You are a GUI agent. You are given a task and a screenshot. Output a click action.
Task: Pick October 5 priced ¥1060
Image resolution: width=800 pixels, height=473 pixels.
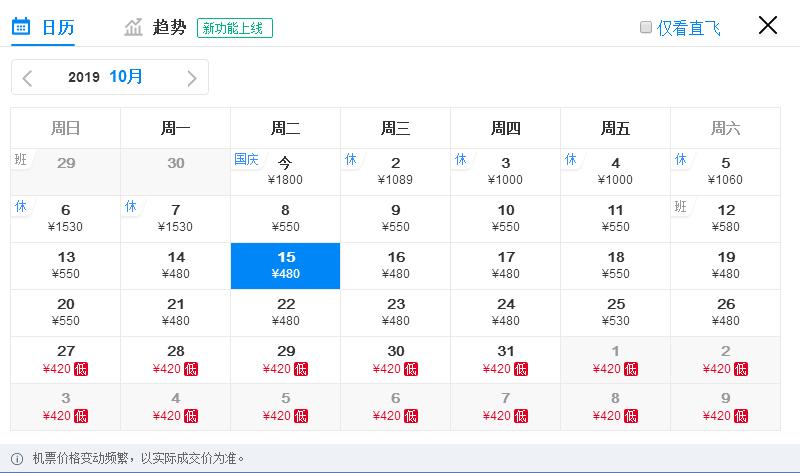point(726,172)
